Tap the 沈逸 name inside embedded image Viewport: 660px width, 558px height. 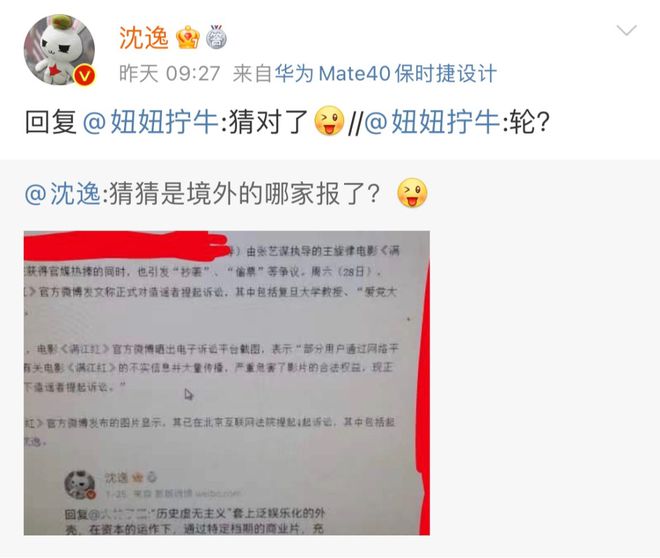(x=117, y=478)
